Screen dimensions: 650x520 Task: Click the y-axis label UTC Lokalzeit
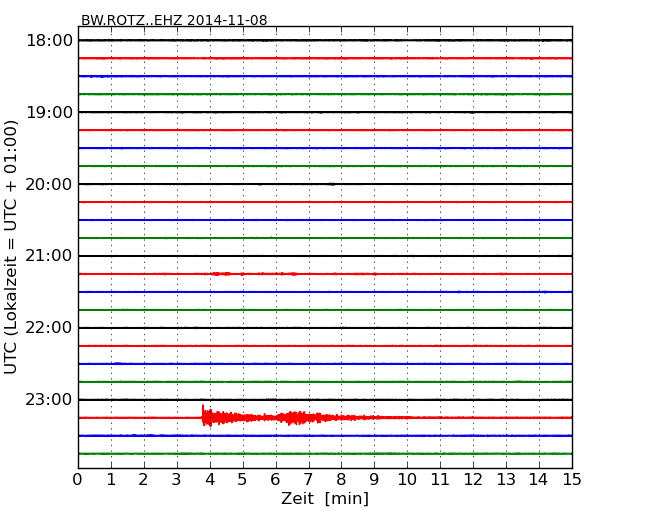tap(11, 247)
